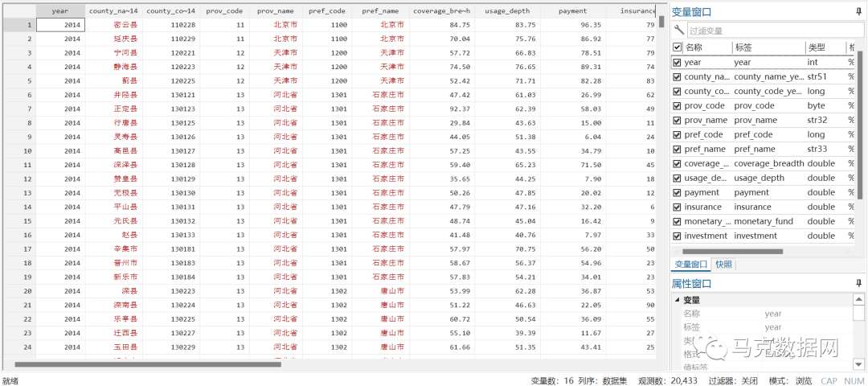Select the year column header in grid
Viewport: 868px width, 386px height.
tap(60, 10)
